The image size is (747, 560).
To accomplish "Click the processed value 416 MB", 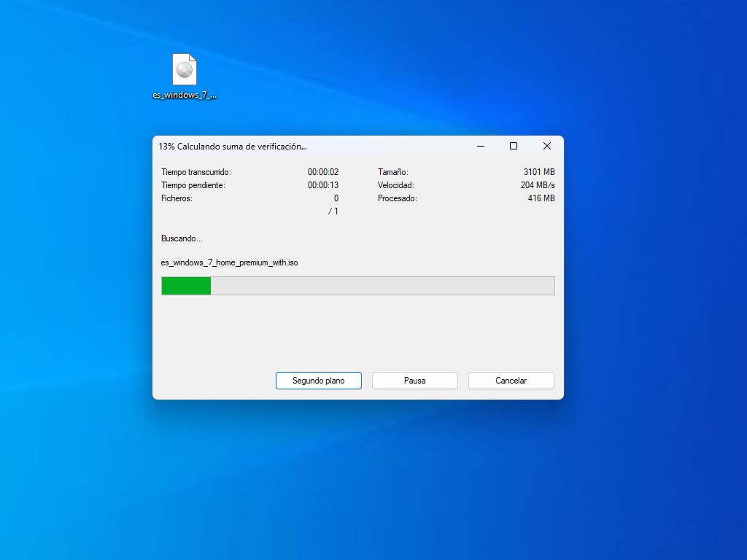I will tap(541, 198).
